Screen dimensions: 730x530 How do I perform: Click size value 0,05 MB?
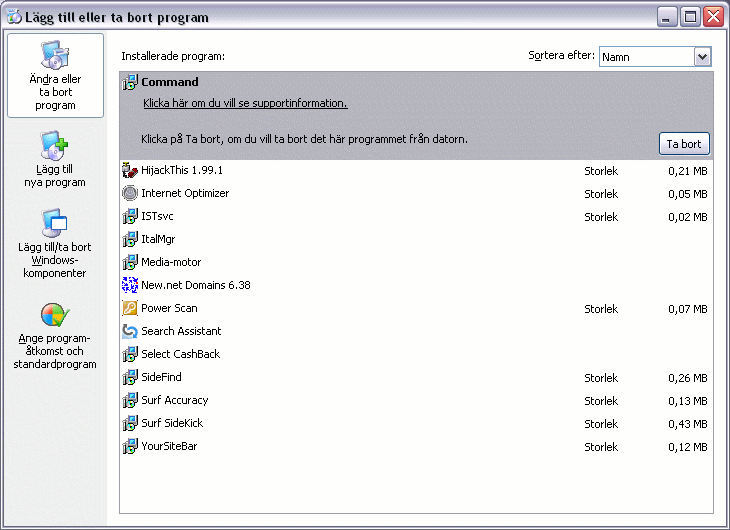tap(688, 194)
